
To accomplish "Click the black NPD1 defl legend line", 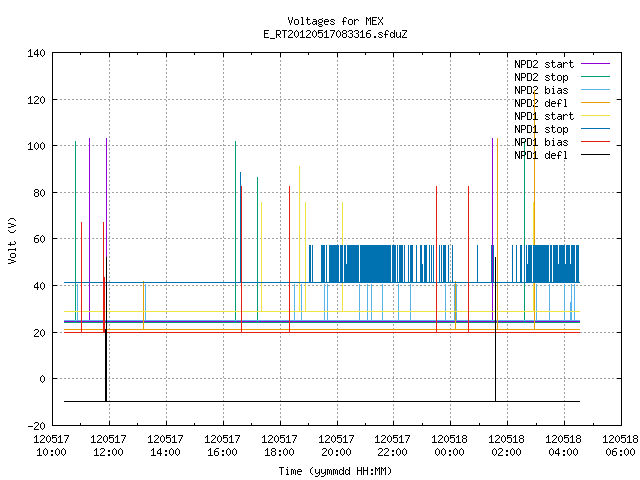I will [x=595, y=155].
